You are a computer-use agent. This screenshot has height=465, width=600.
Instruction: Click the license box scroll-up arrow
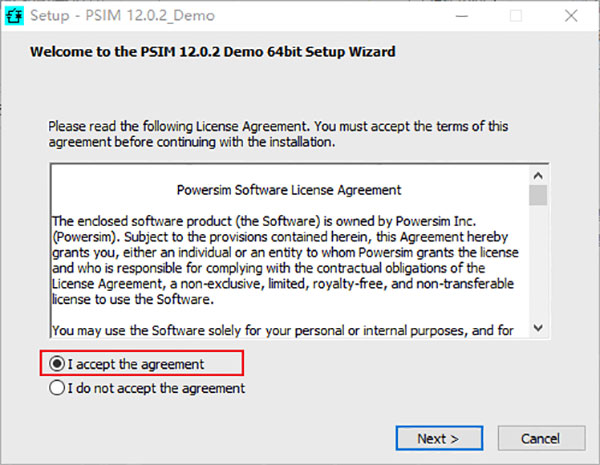pyautogui.click(x=538, y=176)
